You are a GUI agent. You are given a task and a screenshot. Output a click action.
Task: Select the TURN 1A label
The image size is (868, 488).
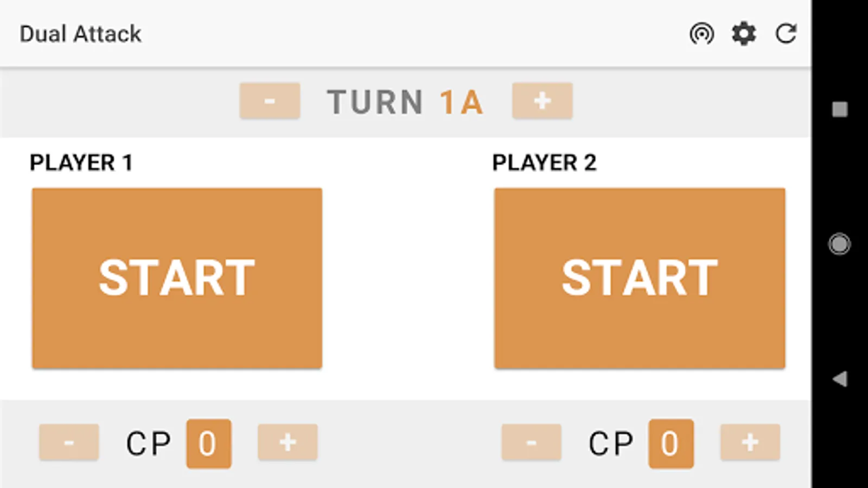pyautogui.click(x=404, y=100)
